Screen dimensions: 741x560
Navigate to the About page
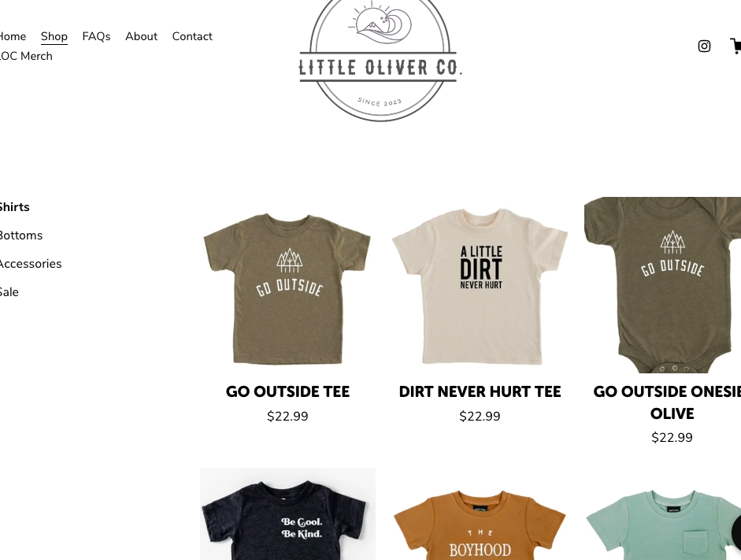(x=141, y=36)
